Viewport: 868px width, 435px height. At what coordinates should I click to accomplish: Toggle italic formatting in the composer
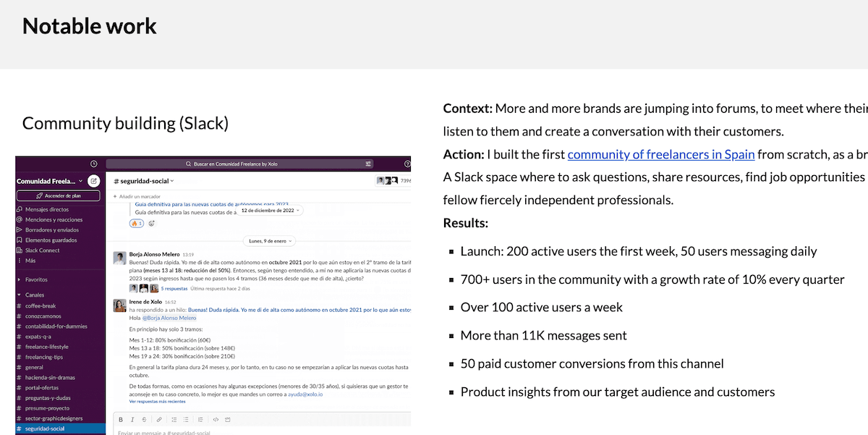click(x=132, y=419)
